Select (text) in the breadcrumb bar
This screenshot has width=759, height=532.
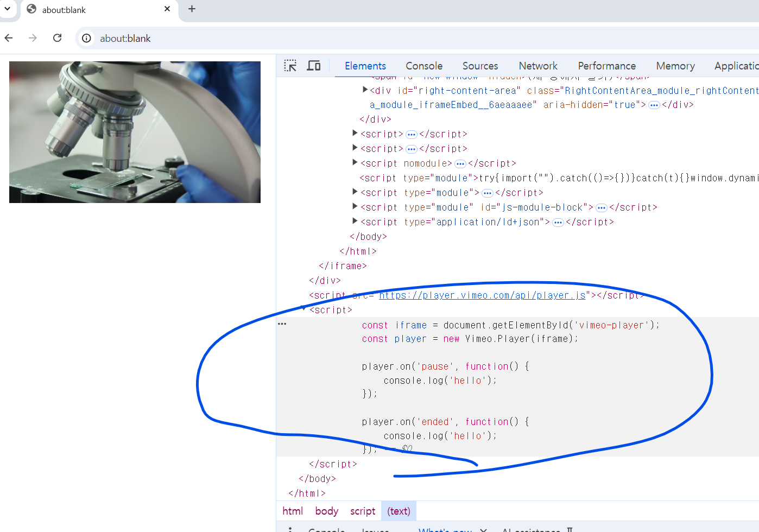[399, 511]
